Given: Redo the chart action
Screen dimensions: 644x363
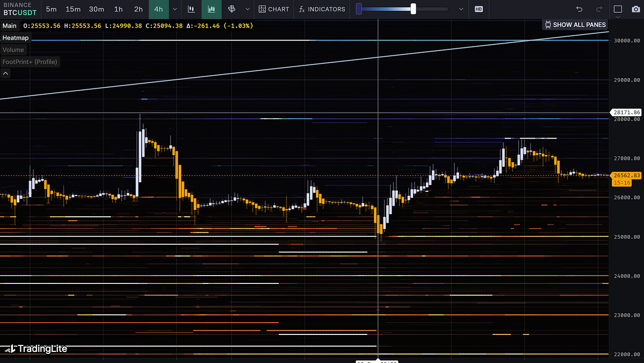Looking at the screenshot, I should (599, 9).
